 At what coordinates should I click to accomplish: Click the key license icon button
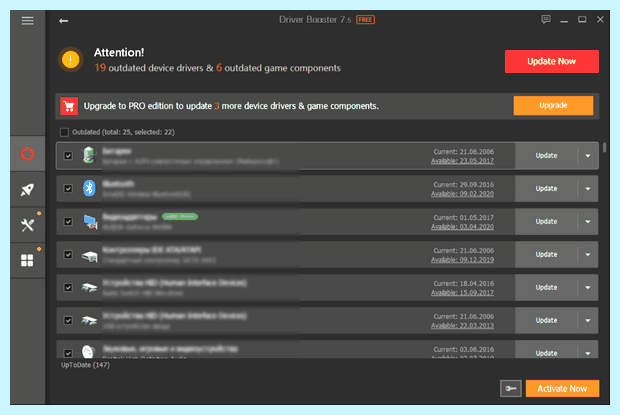[x=510, y=389]
